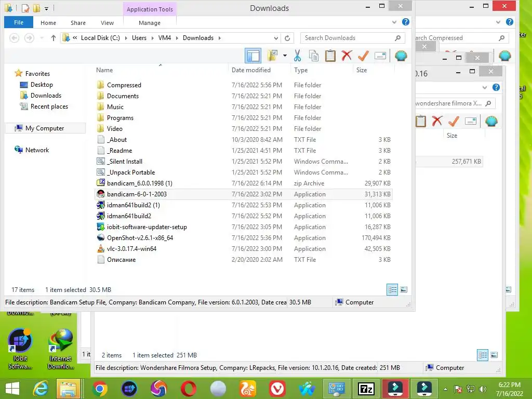The height and width of the screenshot is (399, 532).
Task: Click the Copy icon in Downloads toolbar
Action: (314, 56)
